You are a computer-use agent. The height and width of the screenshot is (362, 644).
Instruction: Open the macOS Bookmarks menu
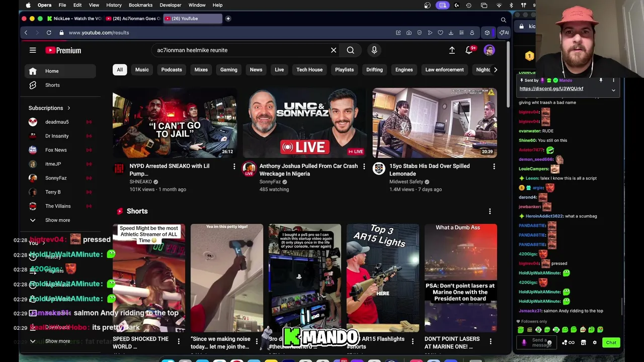pos(140,5)
